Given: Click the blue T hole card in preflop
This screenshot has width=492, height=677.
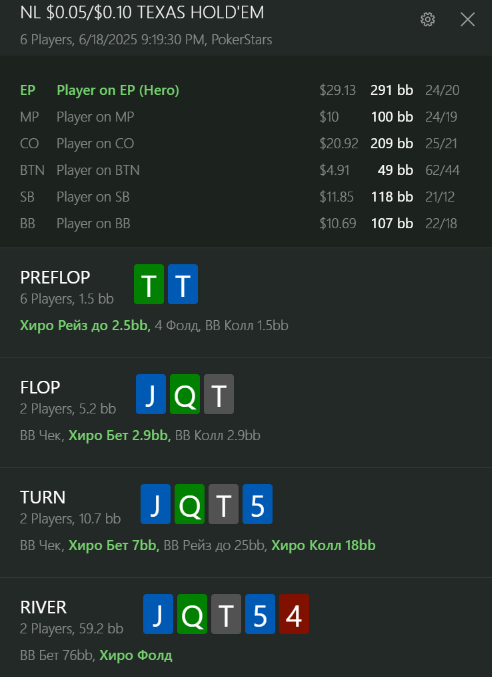Looking at the screenshot, I should (x=183, y=284).
